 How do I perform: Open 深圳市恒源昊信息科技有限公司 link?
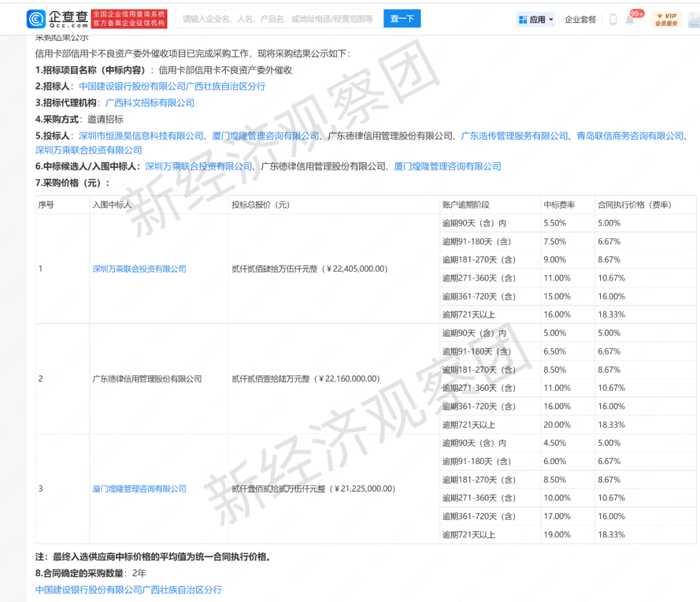(x=141, y=135)
